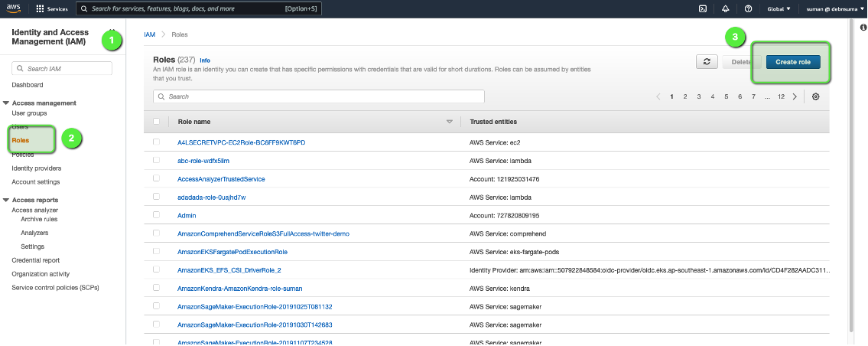
Task: Open Service control policies (SCPs)
Action: click(55, 288)
